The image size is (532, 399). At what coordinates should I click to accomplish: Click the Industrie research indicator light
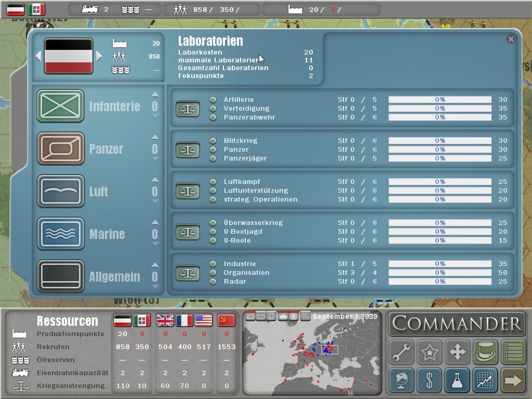pyautogui.click(x=212, y=263)
